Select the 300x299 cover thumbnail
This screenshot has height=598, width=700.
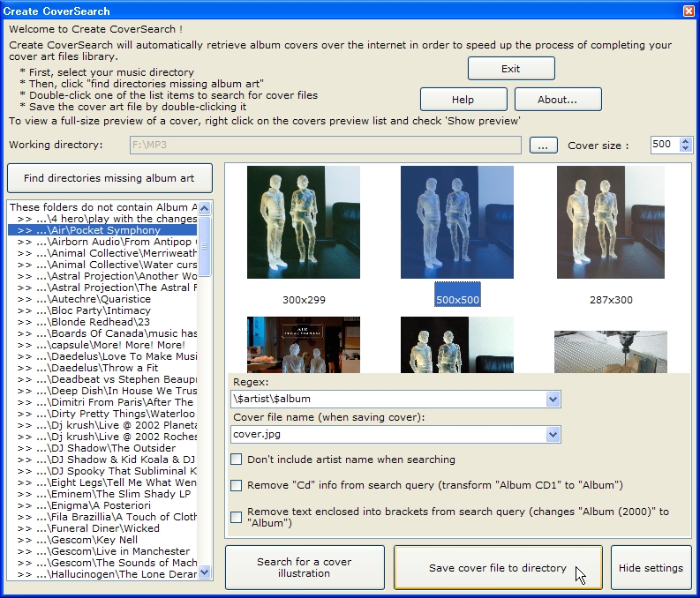[304, 222]
